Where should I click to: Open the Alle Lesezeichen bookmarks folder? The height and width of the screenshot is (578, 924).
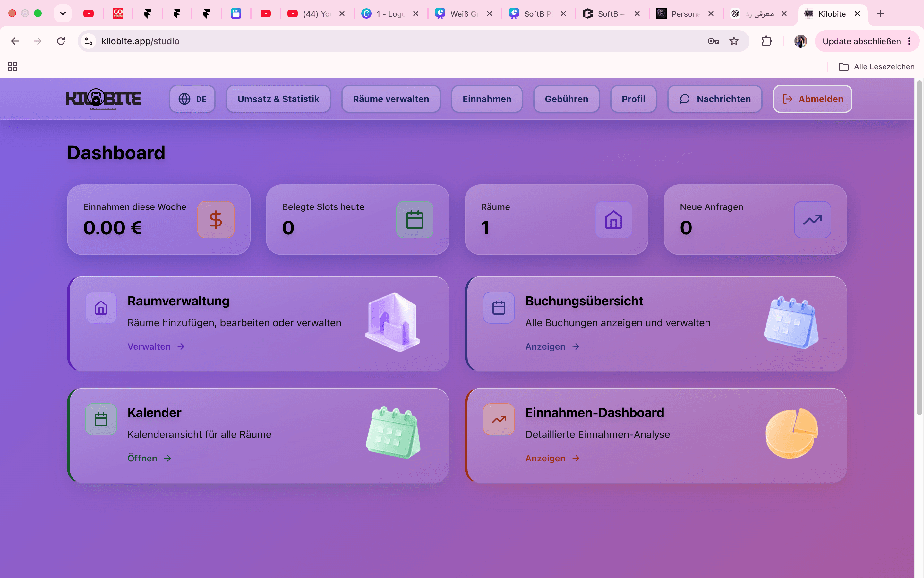(876, 67)
